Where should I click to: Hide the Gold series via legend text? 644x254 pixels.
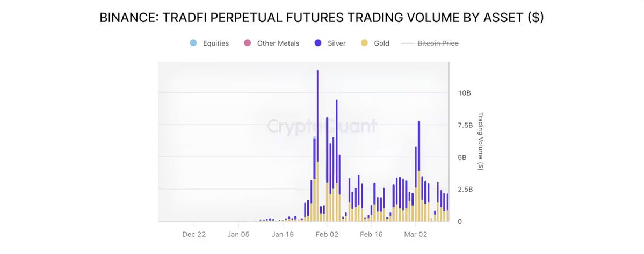381,43
